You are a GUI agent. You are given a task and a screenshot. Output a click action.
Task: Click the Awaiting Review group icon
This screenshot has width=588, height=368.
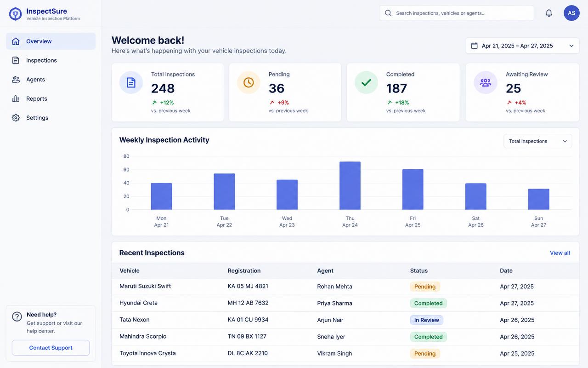(x=486, y=82)
